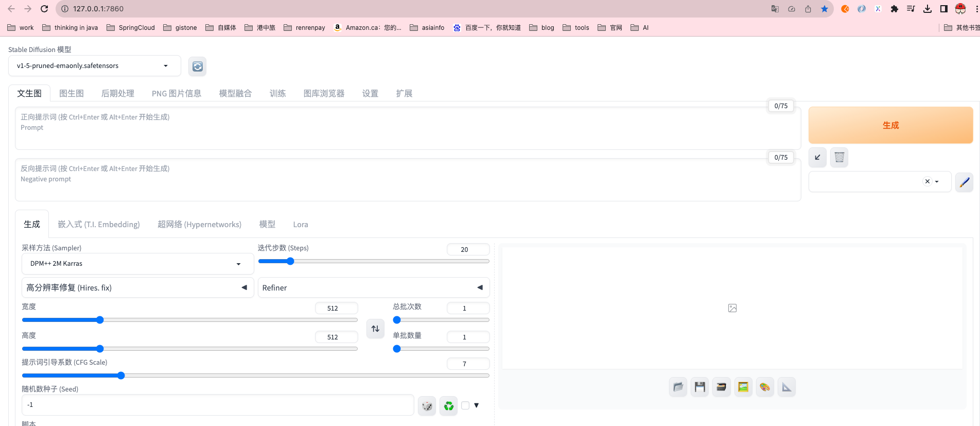Click the edit styles pencil icon

coord(964,182)
